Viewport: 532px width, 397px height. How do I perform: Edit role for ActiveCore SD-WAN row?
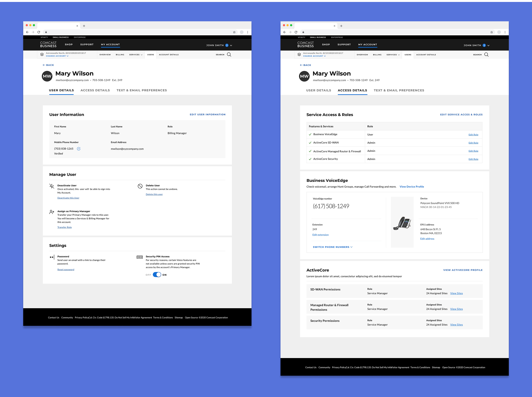pos(473,143)
